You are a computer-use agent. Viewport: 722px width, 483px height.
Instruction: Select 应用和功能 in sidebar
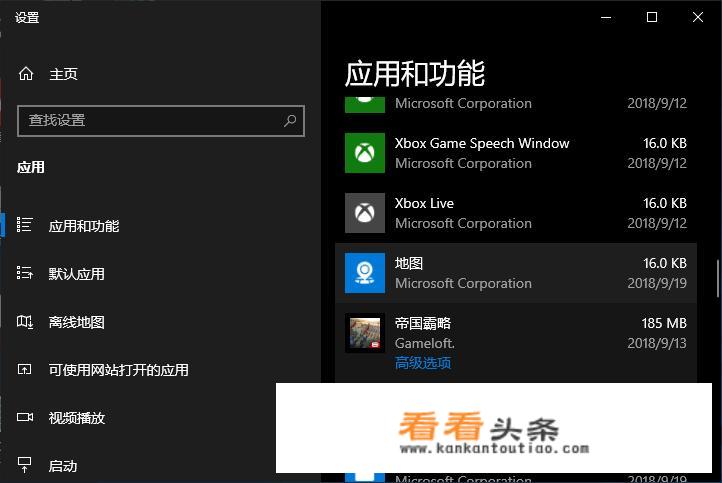(x=84, y=226)
